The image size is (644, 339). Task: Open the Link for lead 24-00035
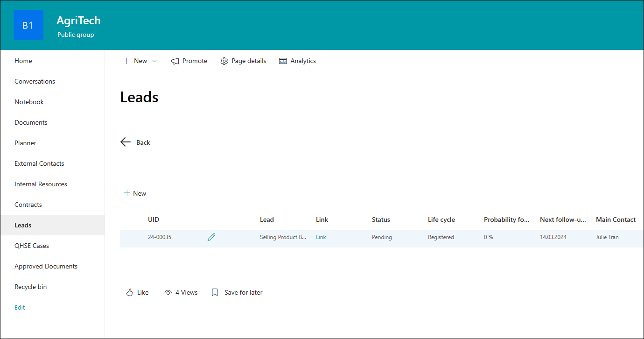[321, 237]
